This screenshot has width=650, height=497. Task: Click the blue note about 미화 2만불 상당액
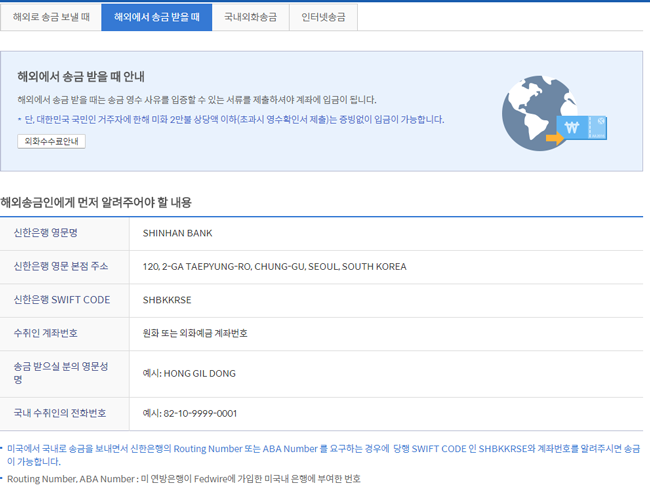pos(234,120)
